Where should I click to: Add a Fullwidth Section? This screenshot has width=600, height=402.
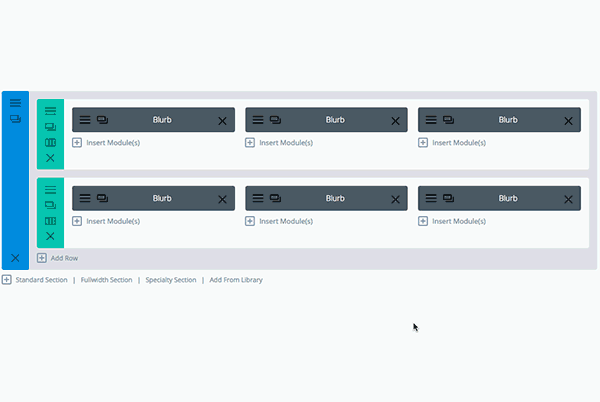pos(106,280)
